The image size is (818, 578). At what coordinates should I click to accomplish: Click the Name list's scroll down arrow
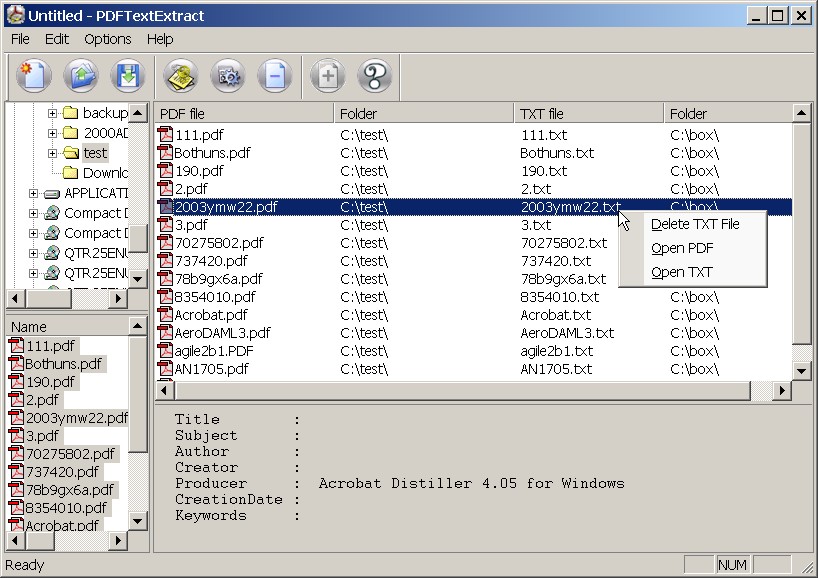click(138, 521)
